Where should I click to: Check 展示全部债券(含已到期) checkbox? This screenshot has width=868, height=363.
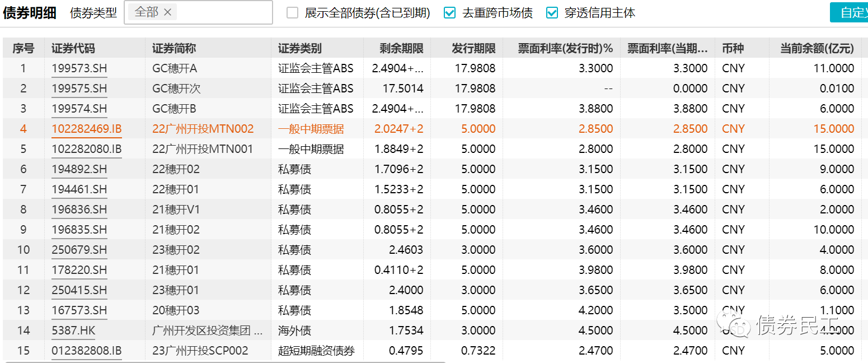292,13
